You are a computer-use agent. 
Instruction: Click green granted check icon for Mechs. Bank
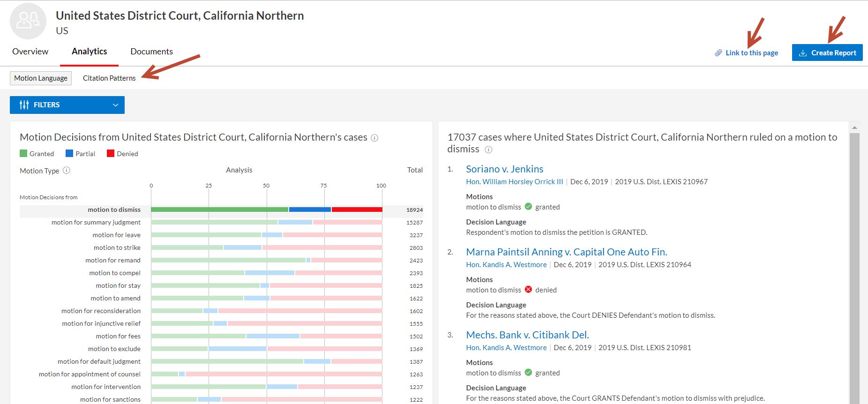pos(528,373)
